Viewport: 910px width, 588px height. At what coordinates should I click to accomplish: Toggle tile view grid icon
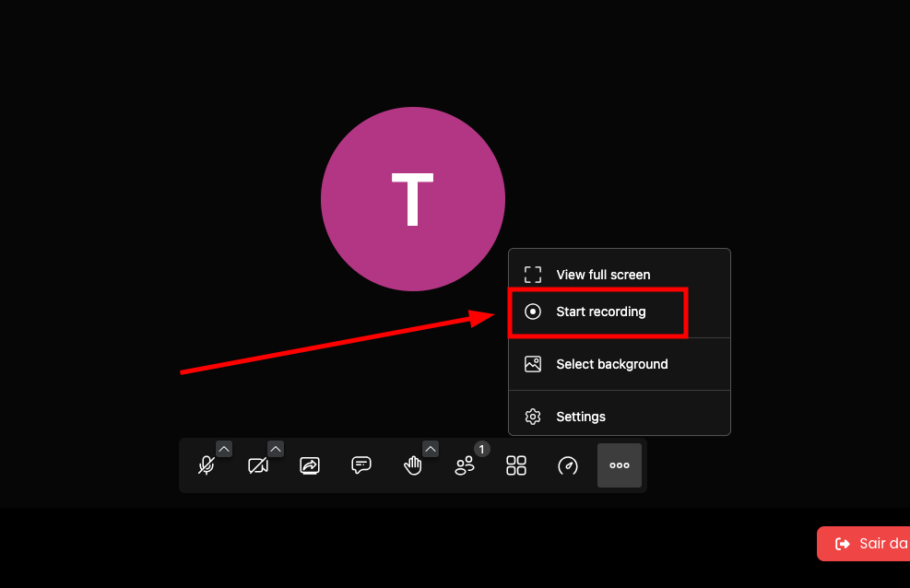516,465
